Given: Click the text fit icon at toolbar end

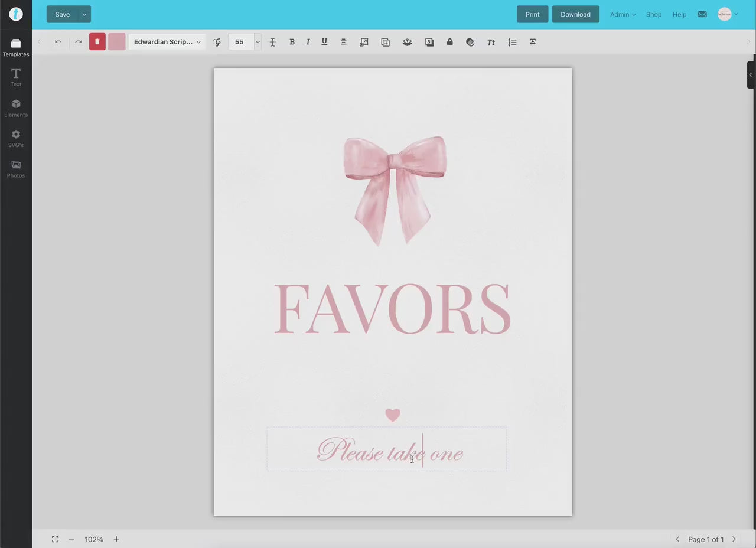Looking at the screenshot, I should 533,42.
